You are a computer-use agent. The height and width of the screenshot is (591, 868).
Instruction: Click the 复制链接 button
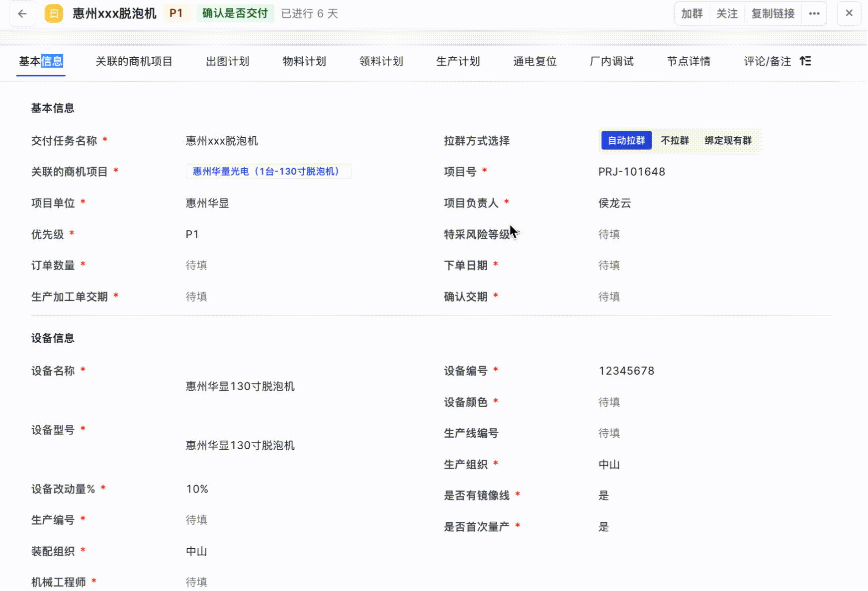click(x=773, y=13)
